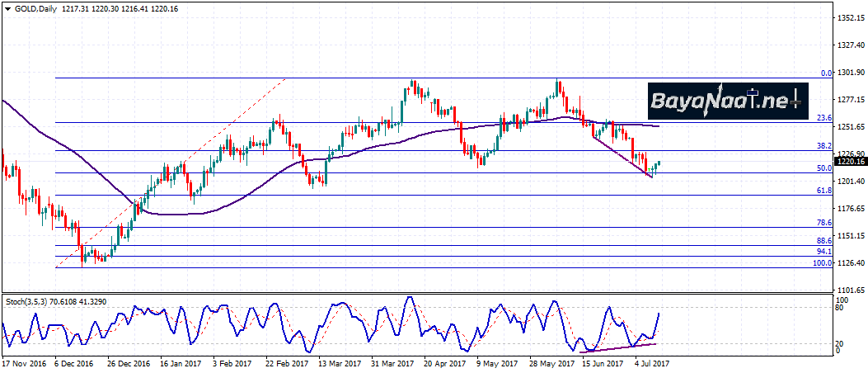Click the Stoch(3,5,3) indicator label

[x=29, y=301]
